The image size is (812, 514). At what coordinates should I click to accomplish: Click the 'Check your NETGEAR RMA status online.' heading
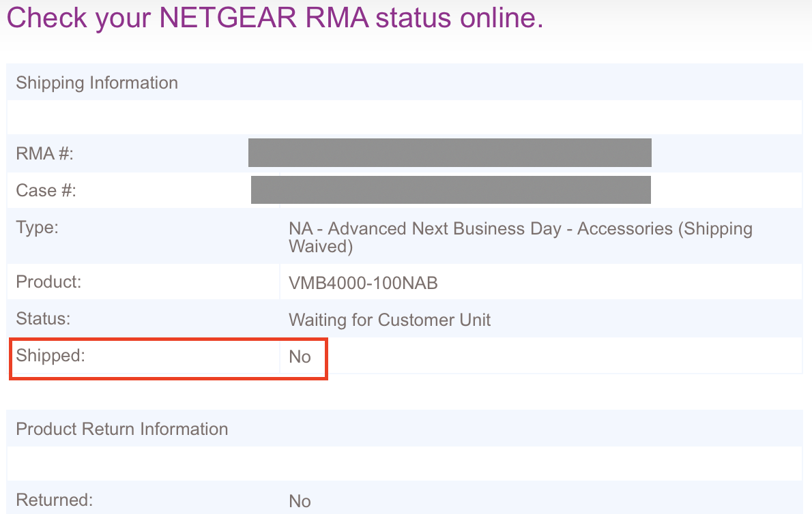pos(275,18)
